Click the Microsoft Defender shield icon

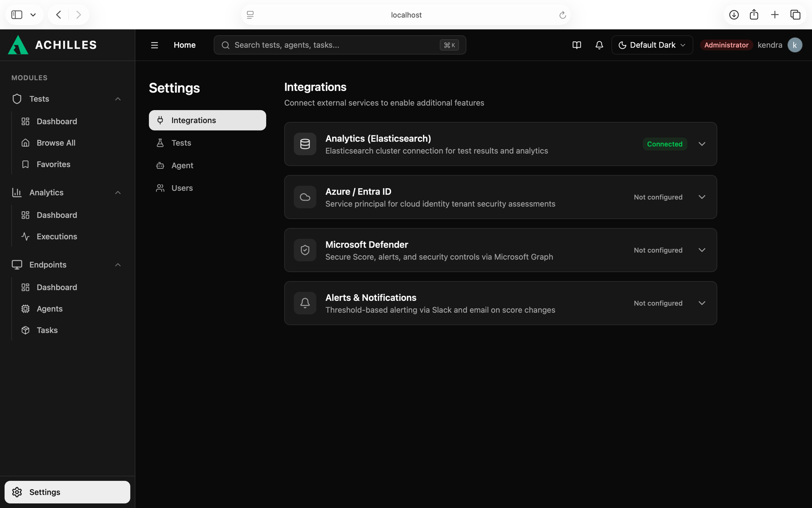(x=305, y=250)
